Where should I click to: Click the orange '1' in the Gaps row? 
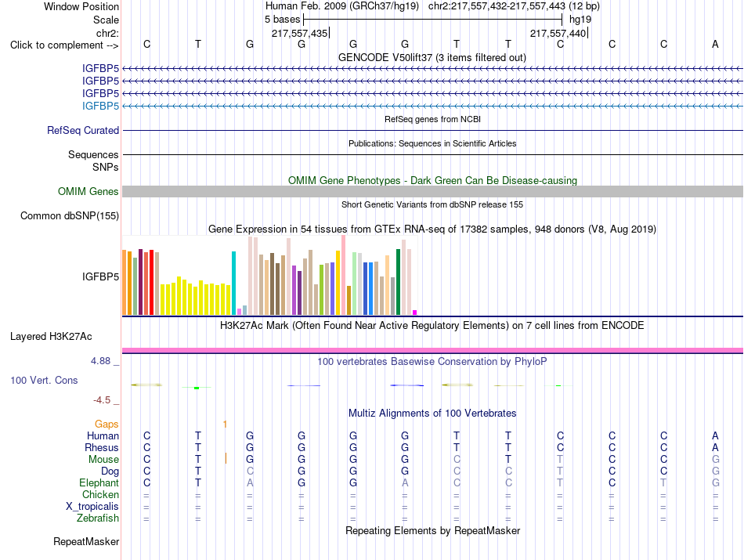tap(225, 425)
